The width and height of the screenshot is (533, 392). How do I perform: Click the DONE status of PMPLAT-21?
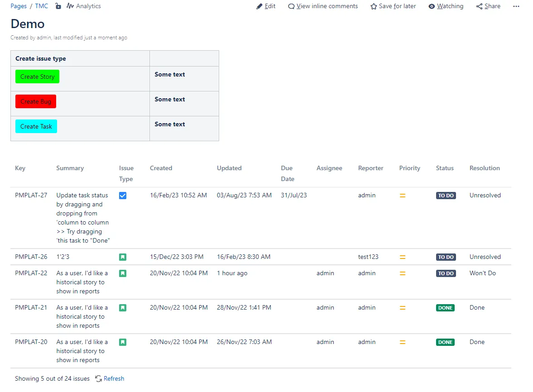pos(445,308)
